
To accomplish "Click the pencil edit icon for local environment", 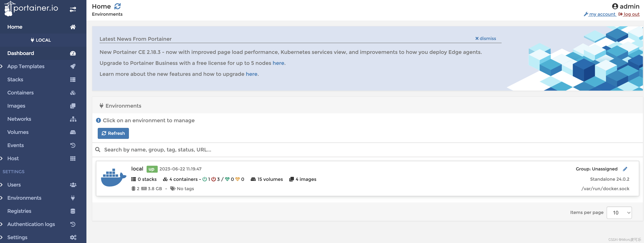I will [625, 169].
